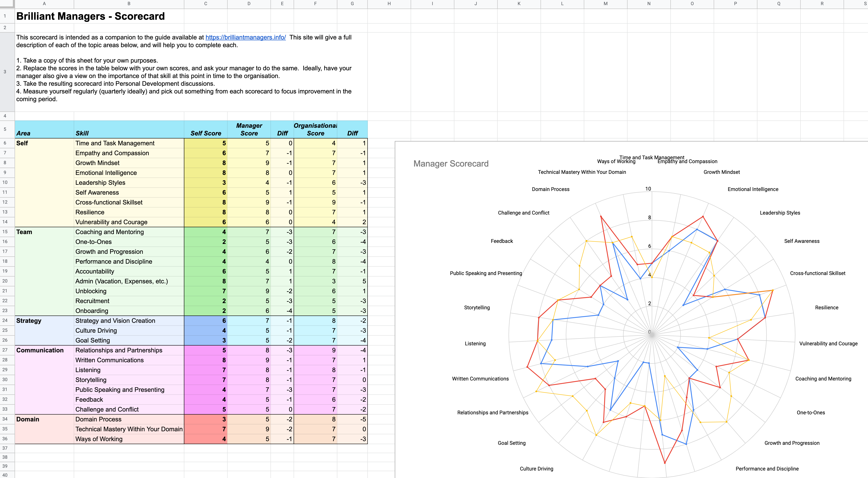
Task: Select the 'Accountability' skill cell
Action: coord(129,271)
